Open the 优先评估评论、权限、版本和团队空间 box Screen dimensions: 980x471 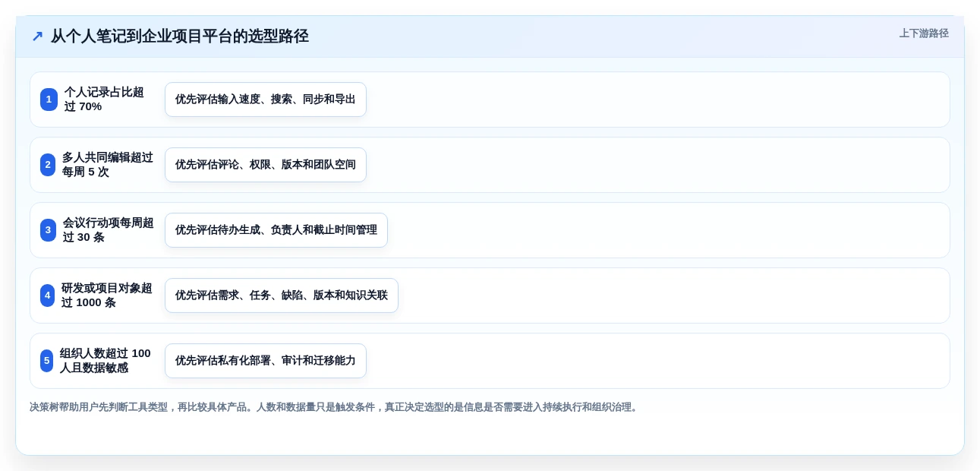coord(266,165)
